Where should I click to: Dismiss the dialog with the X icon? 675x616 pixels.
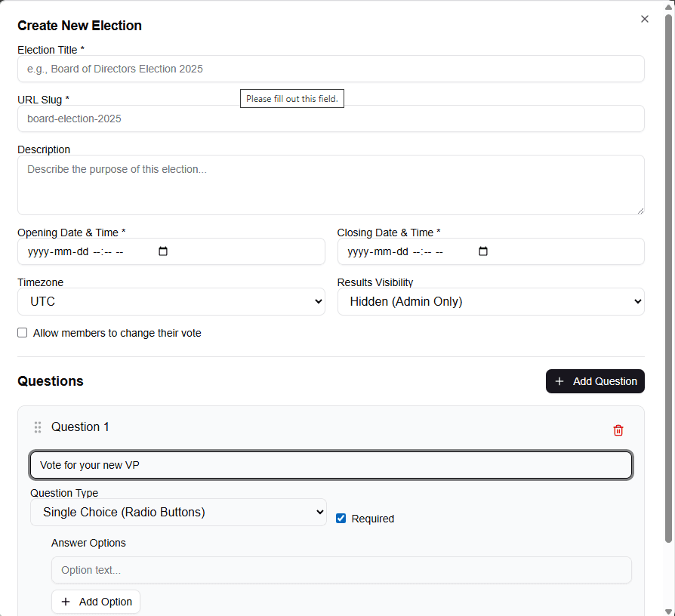point(644,18)
